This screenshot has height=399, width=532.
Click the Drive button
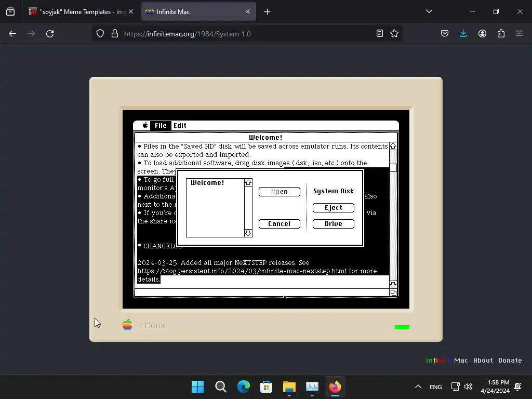click(333, 224)
